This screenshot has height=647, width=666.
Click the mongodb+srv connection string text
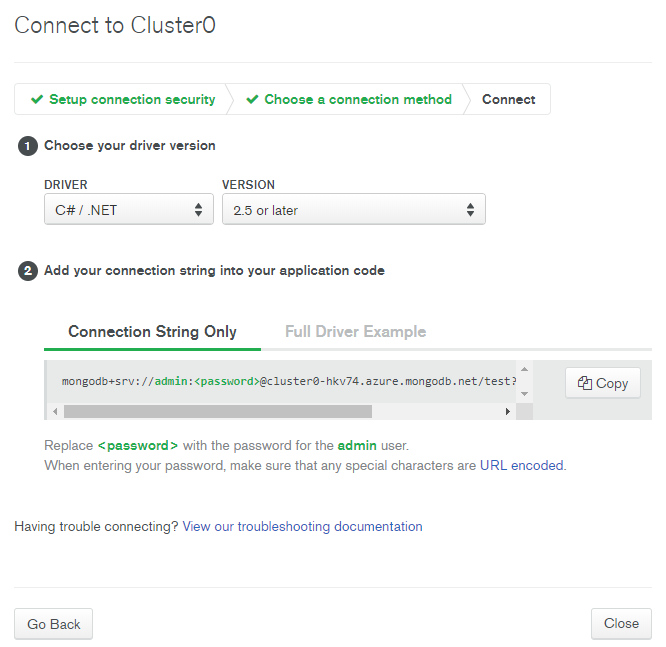(289, 382)
